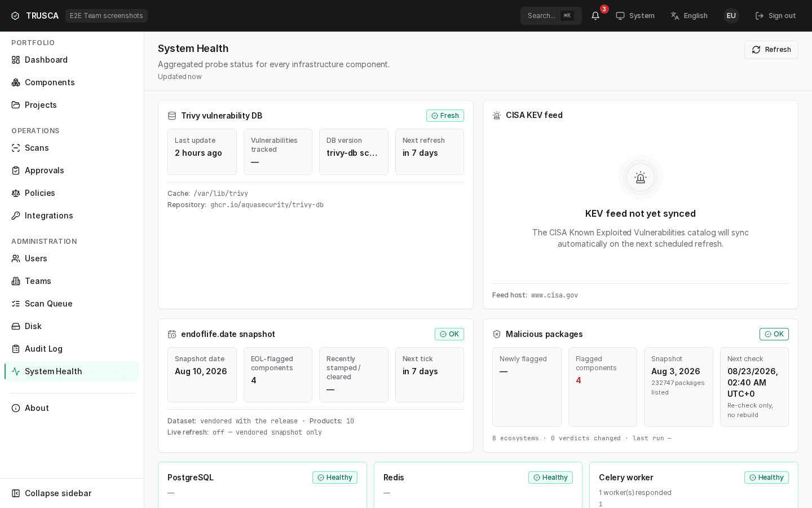The image size is (812, 508).
Task: Click '1 worker(s) responded' text
Action: pos(635,493)
